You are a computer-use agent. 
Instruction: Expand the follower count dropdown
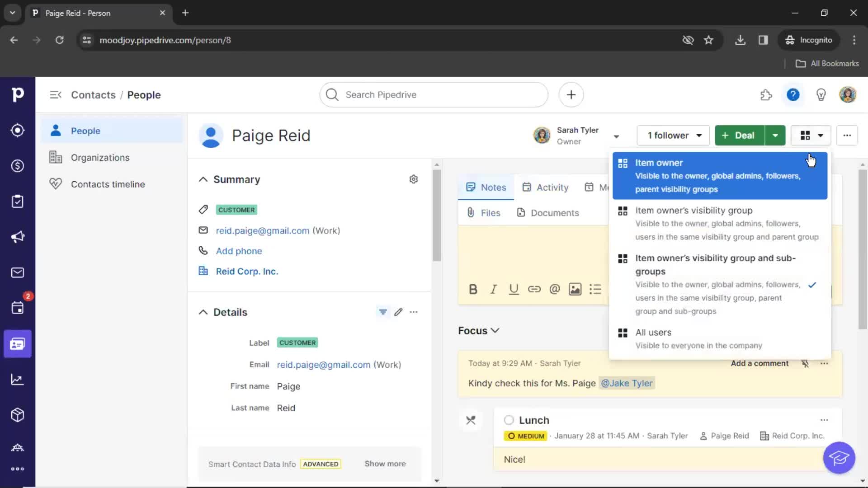tap(698, 136)
